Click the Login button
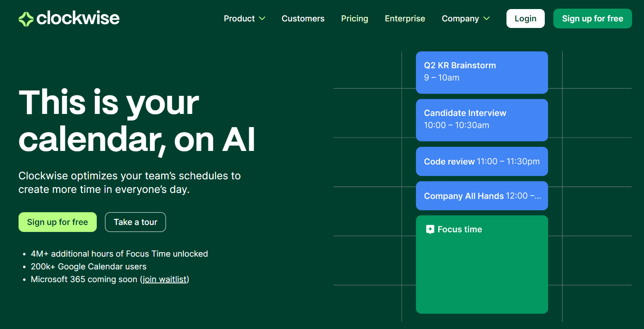Viewport: 644px width, 329px height. [x=525, y=19]
